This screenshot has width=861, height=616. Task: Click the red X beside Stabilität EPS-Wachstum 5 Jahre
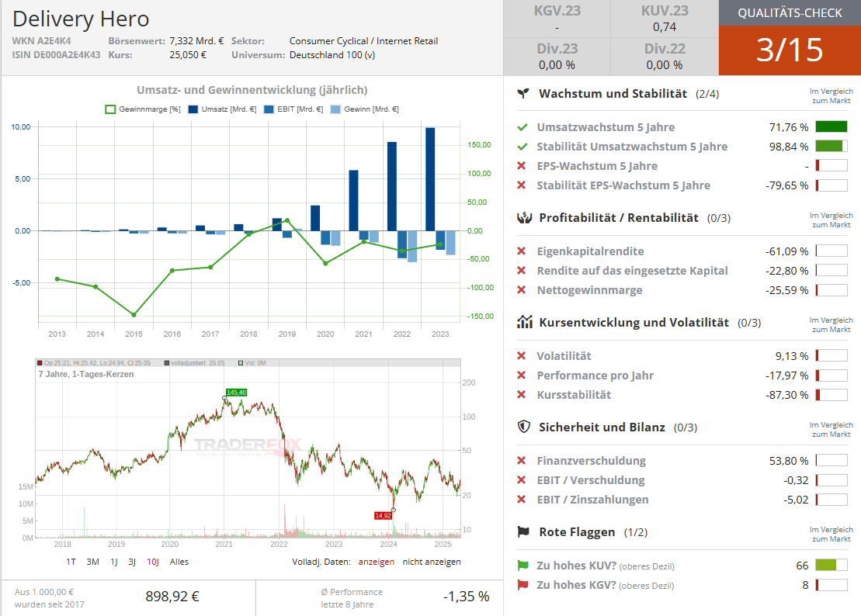[x=522, y=185]
